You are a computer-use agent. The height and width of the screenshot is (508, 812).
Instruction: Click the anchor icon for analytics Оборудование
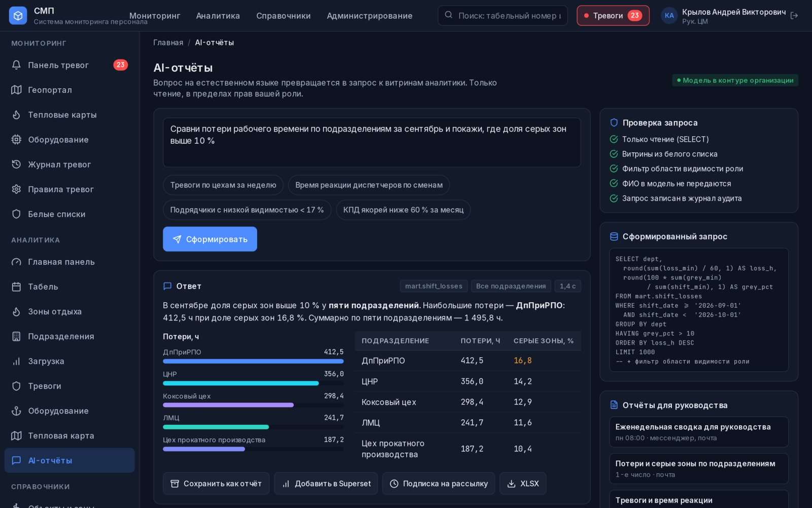[x=16, y=411]
